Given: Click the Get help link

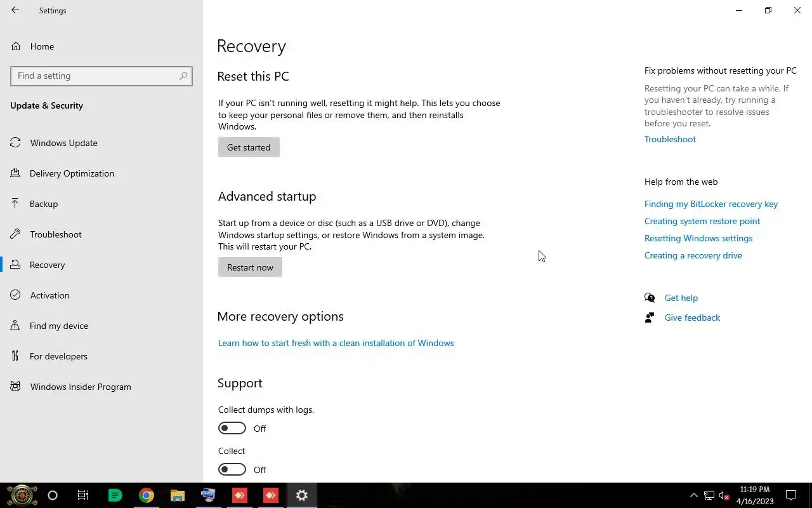Looking at the screenshot, I should (x=681, y=298).
